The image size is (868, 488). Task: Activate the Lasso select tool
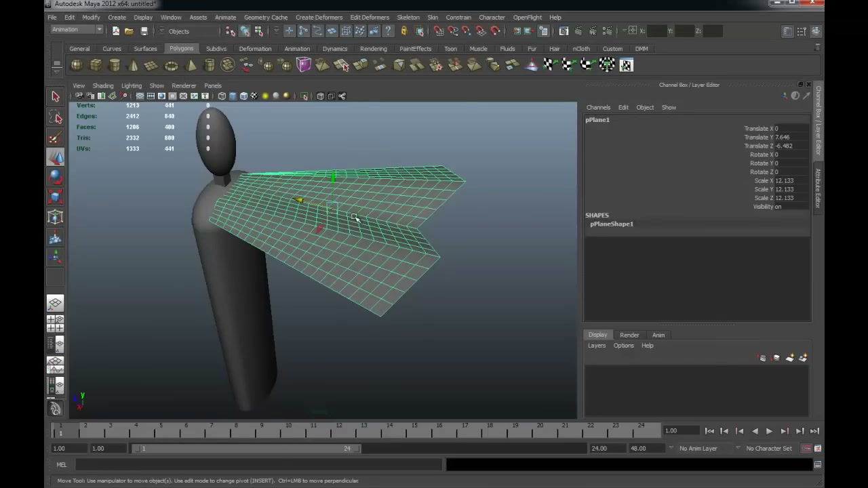56,118
